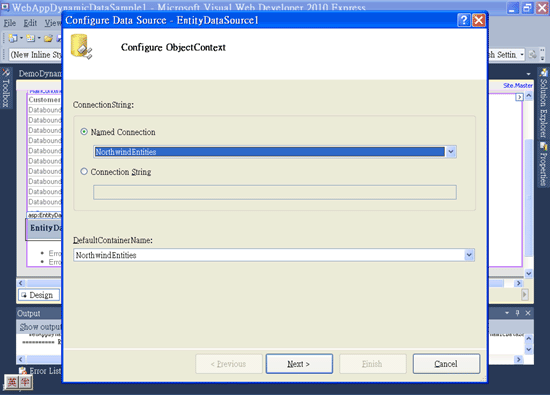Open the Edit menu in Visual Web Developer
The image size is (550, 395).
[x=30, y=23]
